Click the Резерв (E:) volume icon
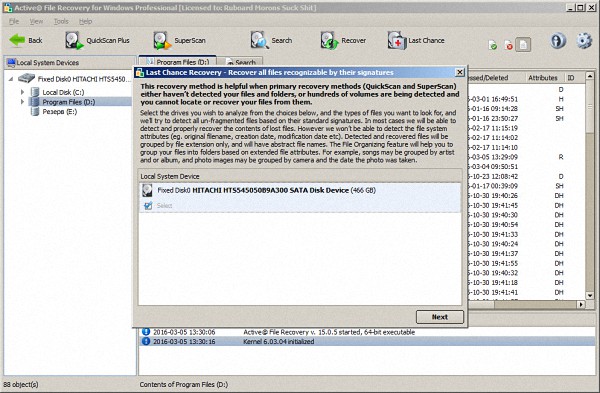Screen dimensions: 600x393 point(35,111)
